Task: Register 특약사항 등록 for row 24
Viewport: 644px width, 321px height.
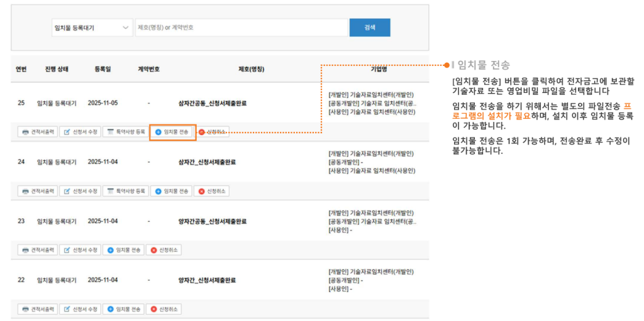Action: click(125, 191)
